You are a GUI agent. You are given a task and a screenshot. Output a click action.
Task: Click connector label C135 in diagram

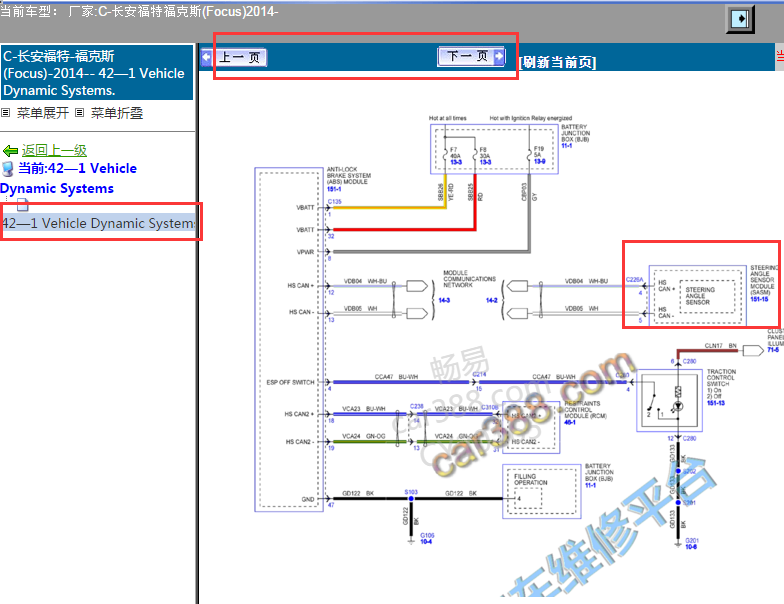coord(334,202)
